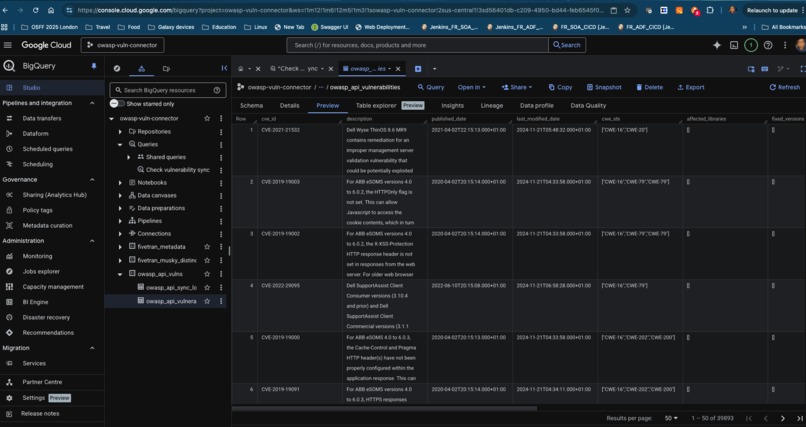Viewport: 806px width, 427px height.
Task: Close the owasp_api_vulnerabilities table tab
Action: coord(398,68)
